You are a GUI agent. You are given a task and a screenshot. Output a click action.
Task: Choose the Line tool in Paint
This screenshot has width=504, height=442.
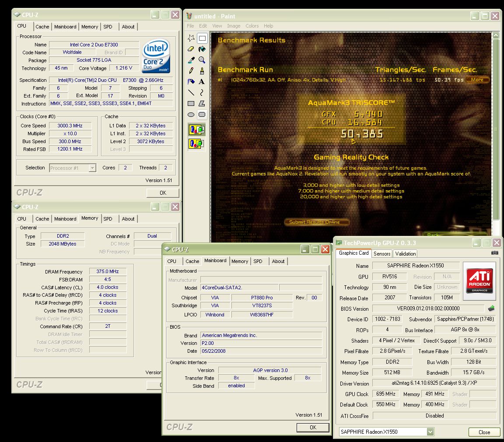click(191, 93)
